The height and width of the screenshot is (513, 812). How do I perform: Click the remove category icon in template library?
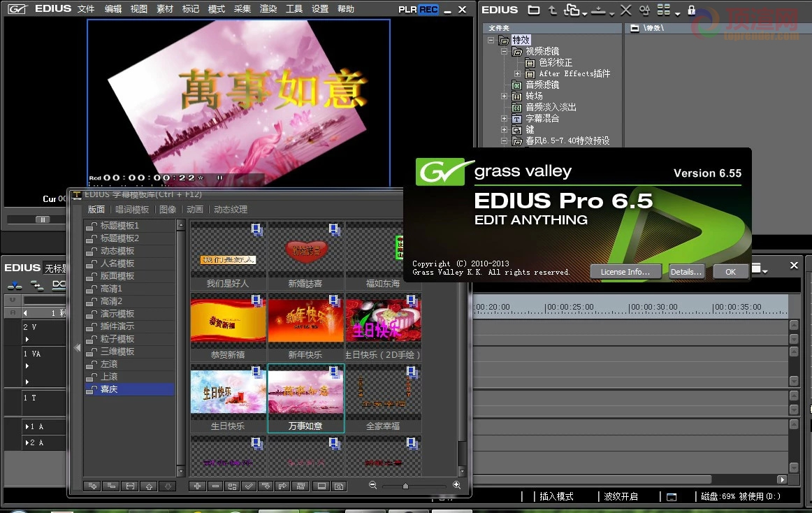pyautogui.click(x=111, y=486)
